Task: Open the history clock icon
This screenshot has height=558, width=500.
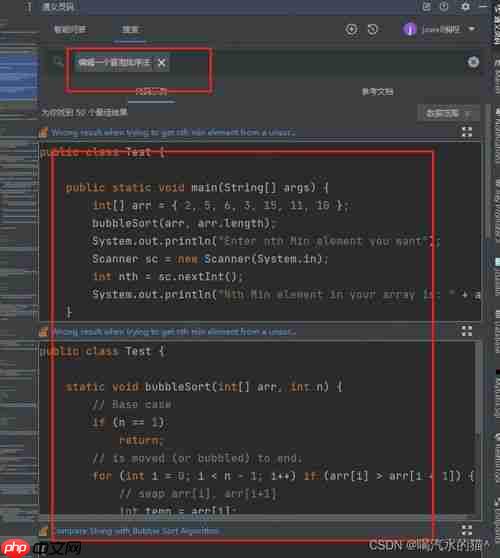Action: click(x=373, y=29)
